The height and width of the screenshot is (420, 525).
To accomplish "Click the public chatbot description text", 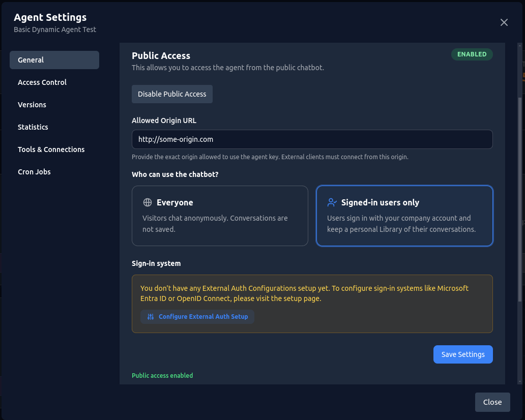I will pyautogui.click(x=228, y=68).
